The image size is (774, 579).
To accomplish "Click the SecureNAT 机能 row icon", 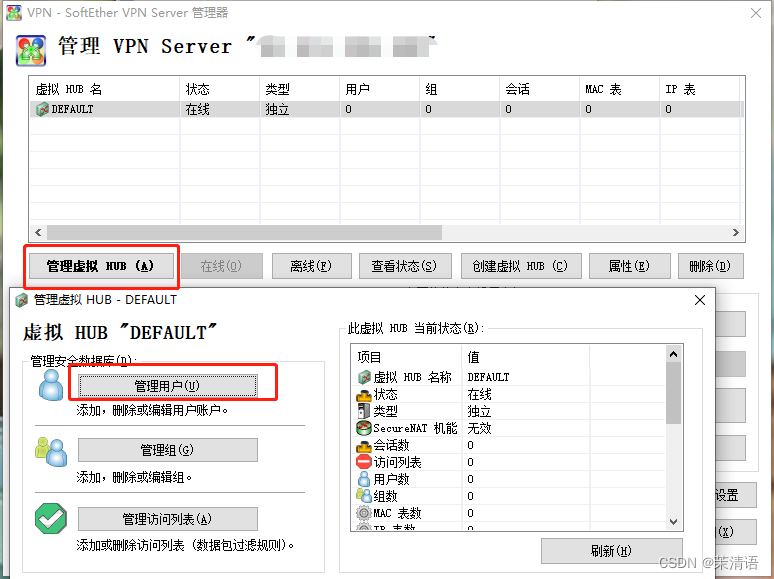I will point(364,427).
